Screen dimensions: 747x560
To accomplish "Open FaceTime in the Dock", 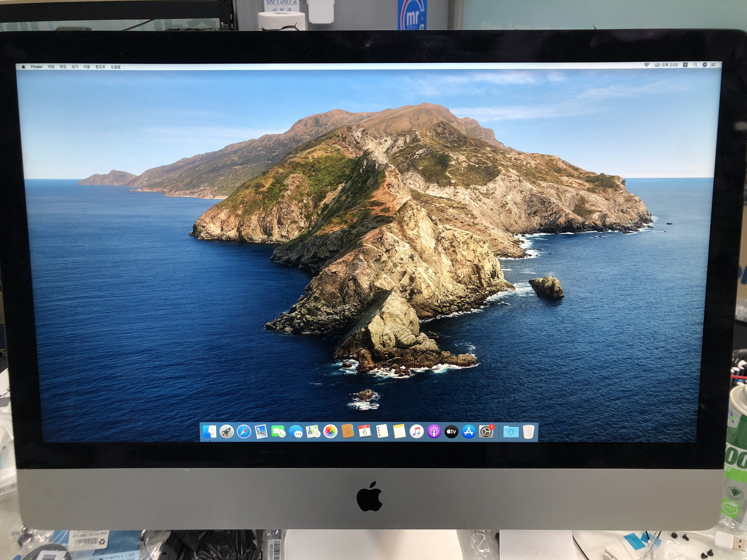I will tap(278, 432).
